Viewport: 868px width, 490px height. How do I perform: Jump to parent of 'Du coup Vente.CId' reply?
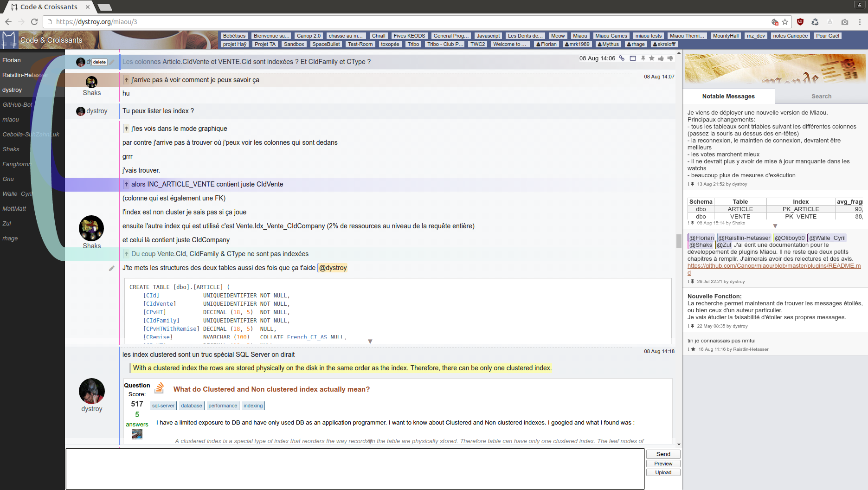[x=126, y=254]
